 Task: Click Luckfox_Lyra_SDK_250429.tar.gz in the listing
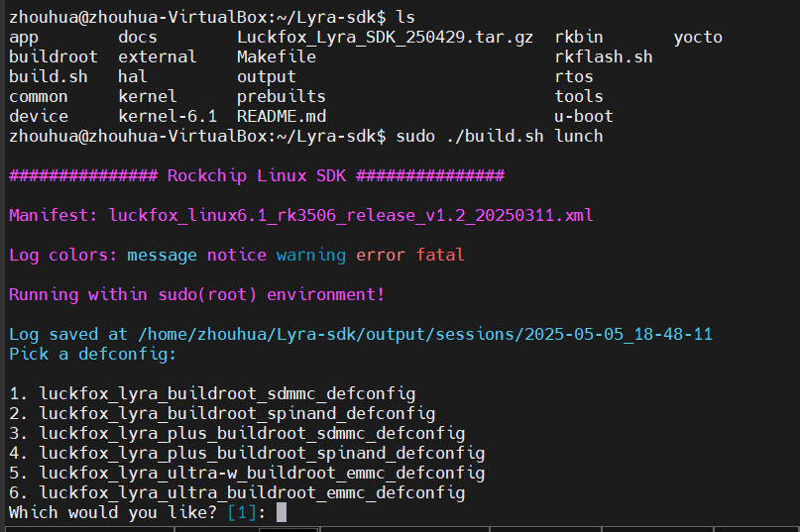386,38
